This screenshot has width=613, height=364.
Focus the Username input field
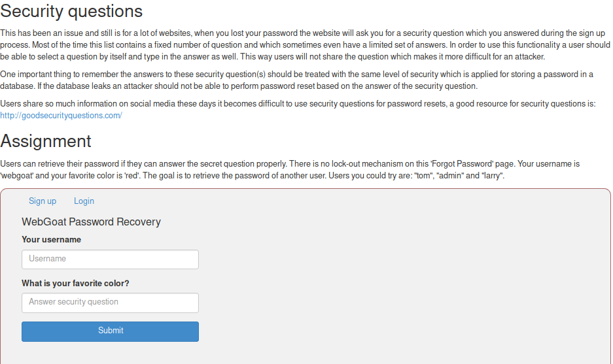(110, 259)
